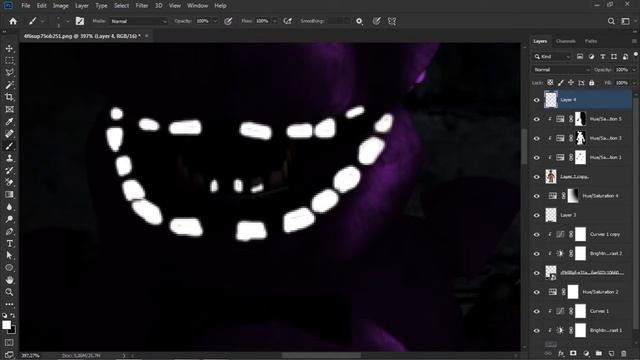Switch to the Channels tab
This screenshot has height=360, width=640.
pyautogui.click(x=566, y=41)
